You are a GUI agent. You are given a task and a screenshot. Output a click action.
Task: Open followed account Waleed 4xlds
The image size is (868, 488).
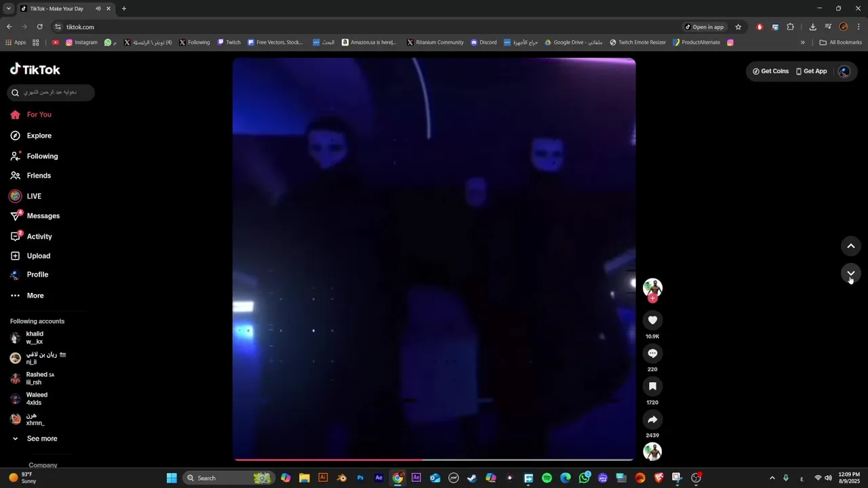click(x=29, y=399)
